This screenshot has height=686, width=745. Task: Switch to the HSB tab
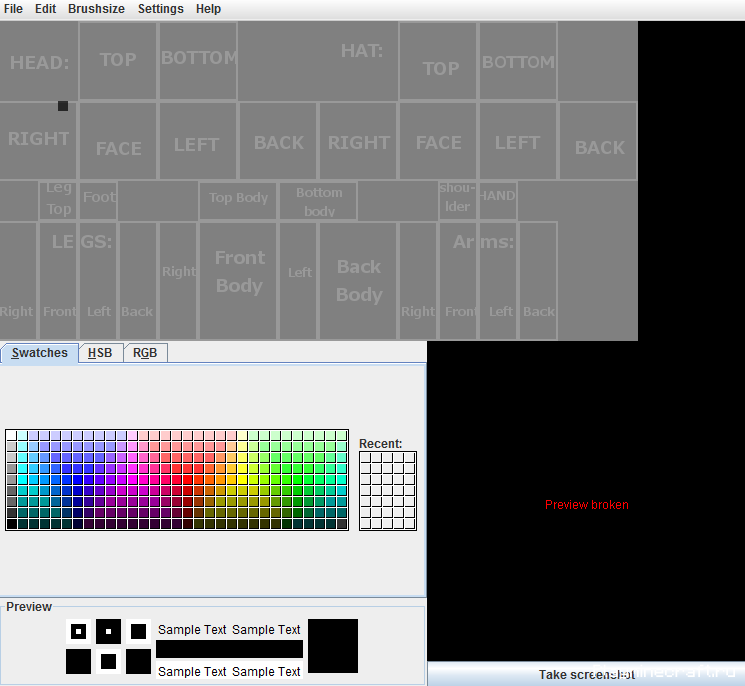[x=100, y=353]
